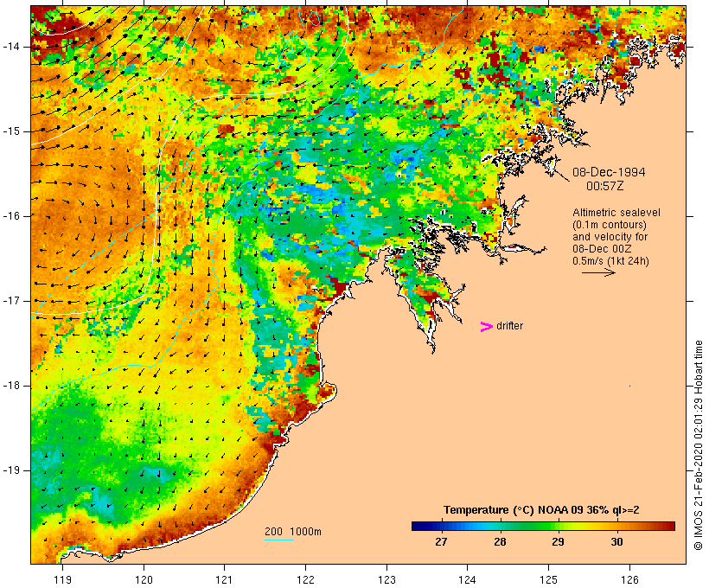The width and height of the screenshot is (709, 588).
Task: Click the colorbar label '30'
Action: 616,542
